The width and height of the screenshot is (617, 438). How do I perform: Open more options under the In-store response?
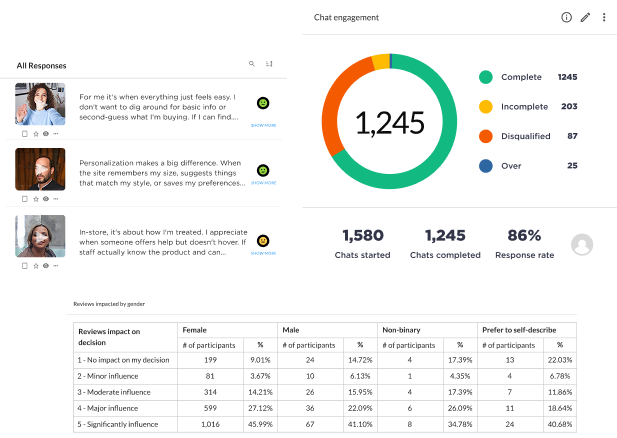(55, 266)
